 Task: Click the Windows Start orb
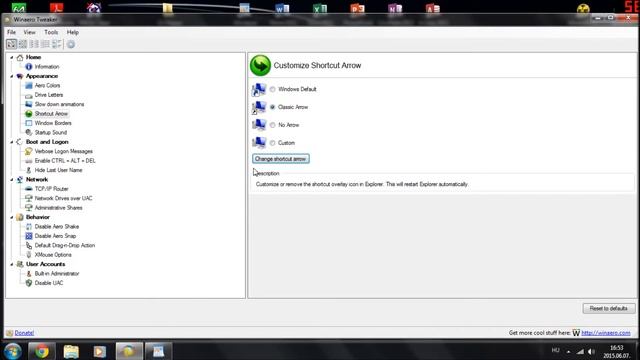[x=12, y=351]
